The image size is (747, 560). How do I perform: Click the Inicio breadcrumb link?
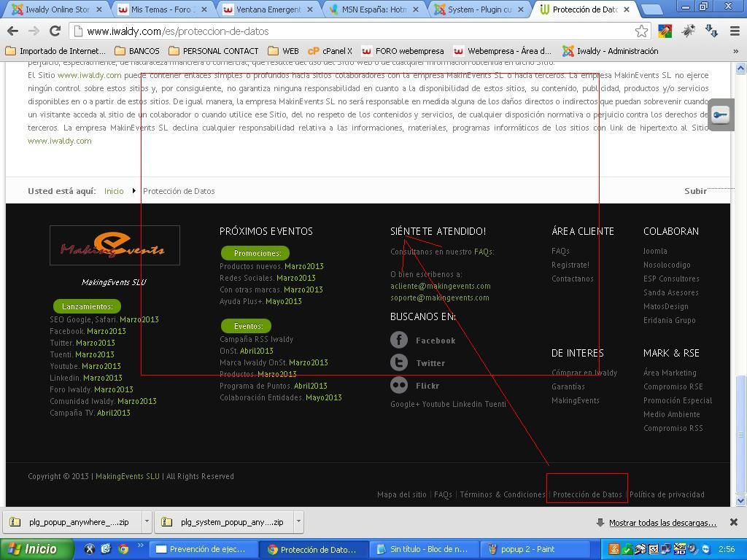click(114, 191)
